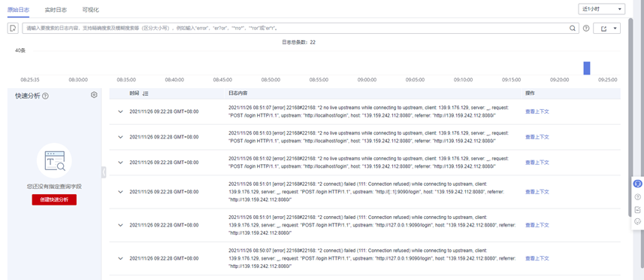The width and height of the screenshot is (644, 280).
Task: Click 查看上下文 for the first log entry
Action: point(537,111)
